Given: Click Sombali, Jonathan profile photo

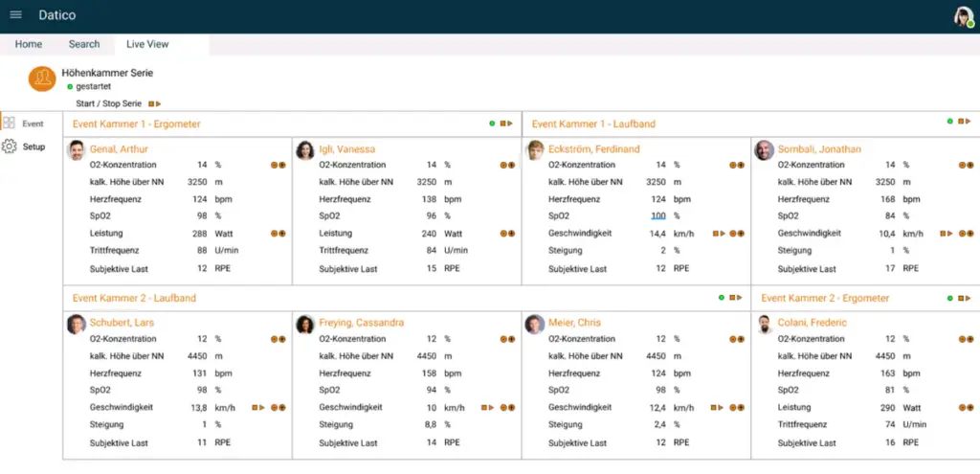Looking at the screenshot, I should point(764,150).
